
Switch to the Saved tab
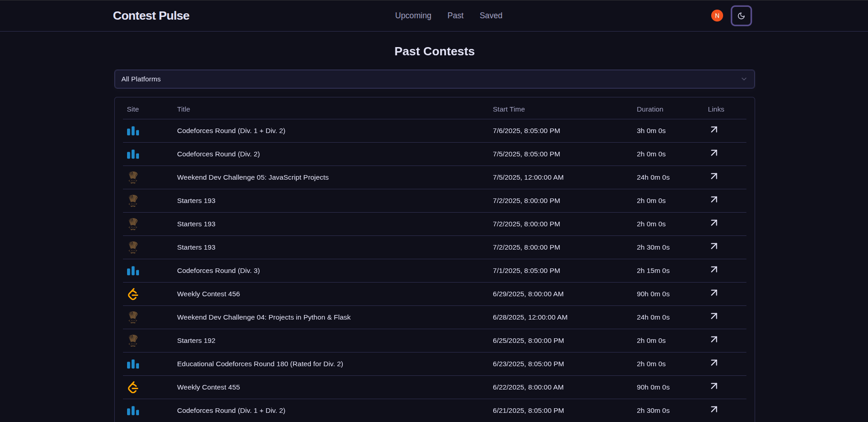(x=490, y=16)
